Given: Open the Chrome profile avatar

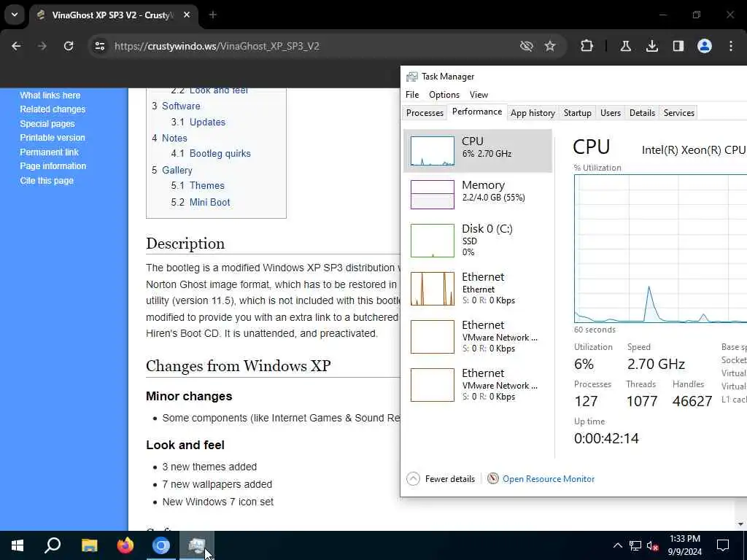Looking at the screenshot, I should pyautogui.click(x=705, y=46).
